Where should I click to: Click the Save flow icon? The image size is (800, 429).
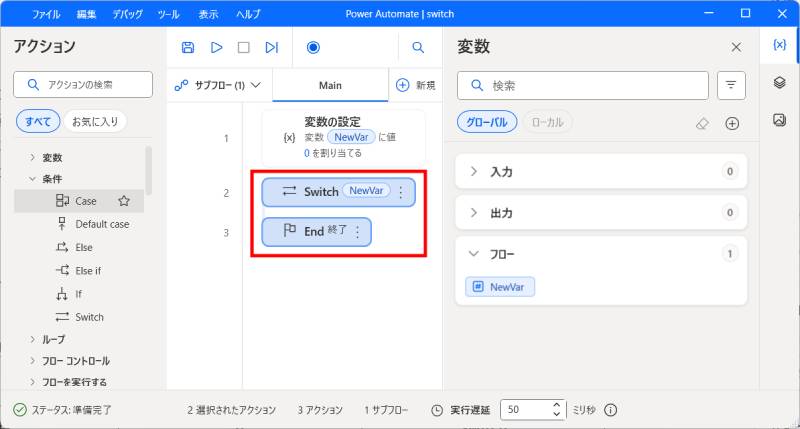[188, 47]
